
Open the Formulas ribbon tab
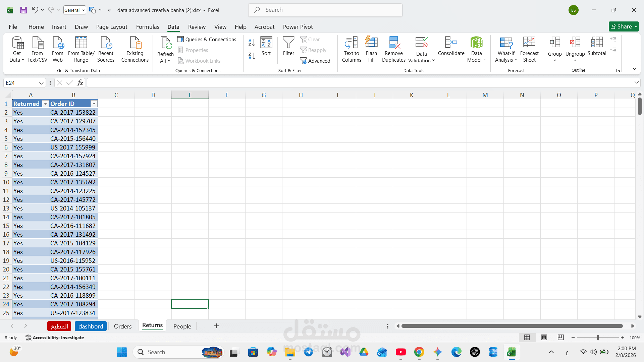[148, 27]
